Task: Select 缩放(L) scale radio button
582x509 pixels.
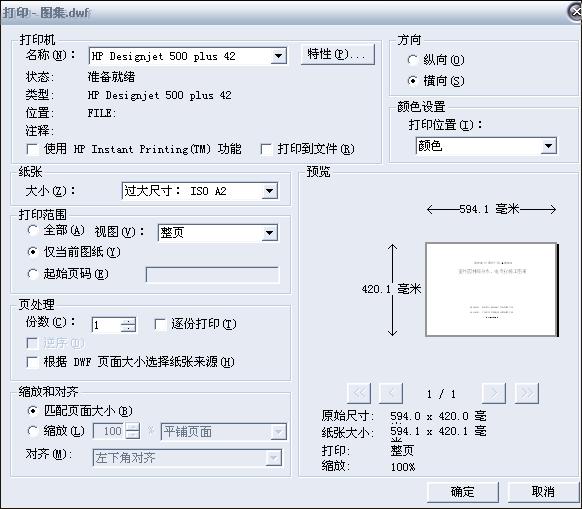Action: (x=33, y=431)
